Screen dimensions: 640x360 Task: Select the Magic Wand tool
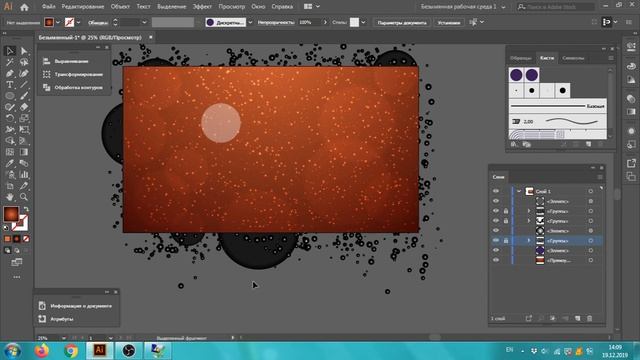pos(10,62)
